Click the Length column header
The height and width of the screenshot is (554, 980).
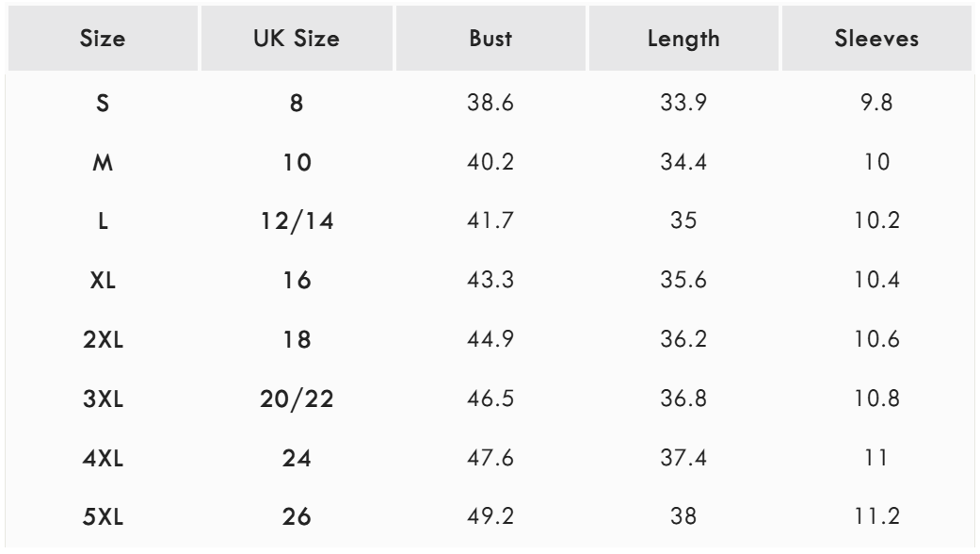pyautogui.click(x=683, y=43)
